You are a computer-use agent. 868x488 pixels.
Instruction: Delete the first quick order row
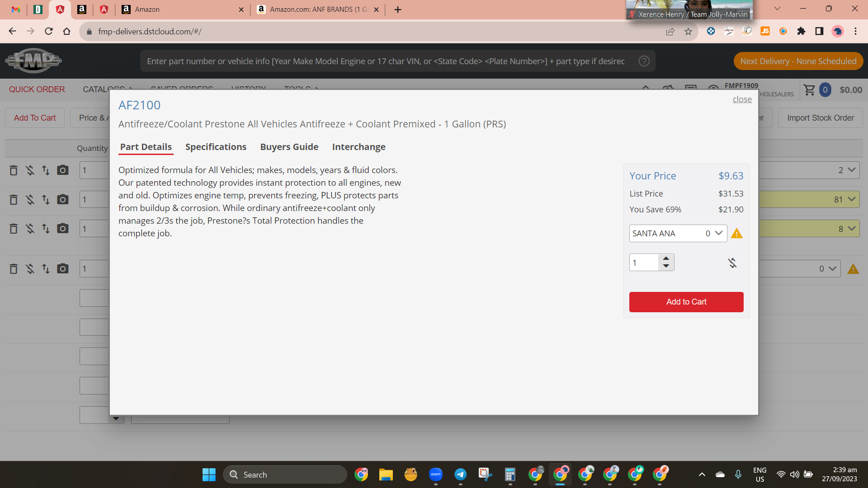pos(14,170)
